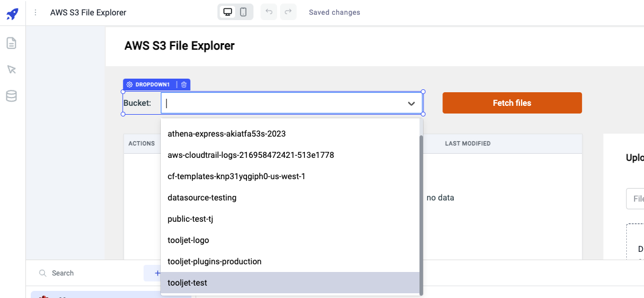The image size is (644, 298).
Task: Collapse the Bucket dropdown chevron
Action: [411, 103]
